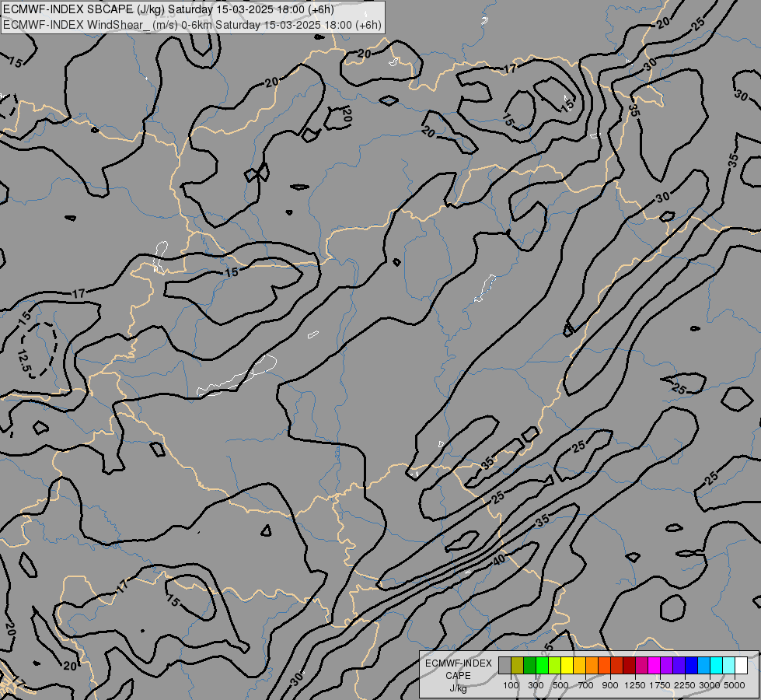Click the WindShear 0-6km title line

pos(192,25)
